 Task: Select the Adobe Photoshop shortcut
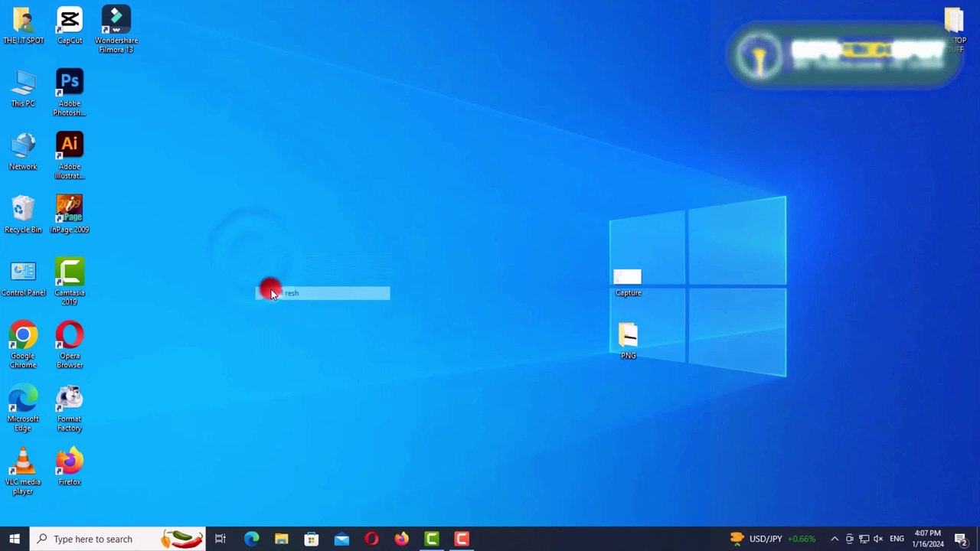(70, 93)
